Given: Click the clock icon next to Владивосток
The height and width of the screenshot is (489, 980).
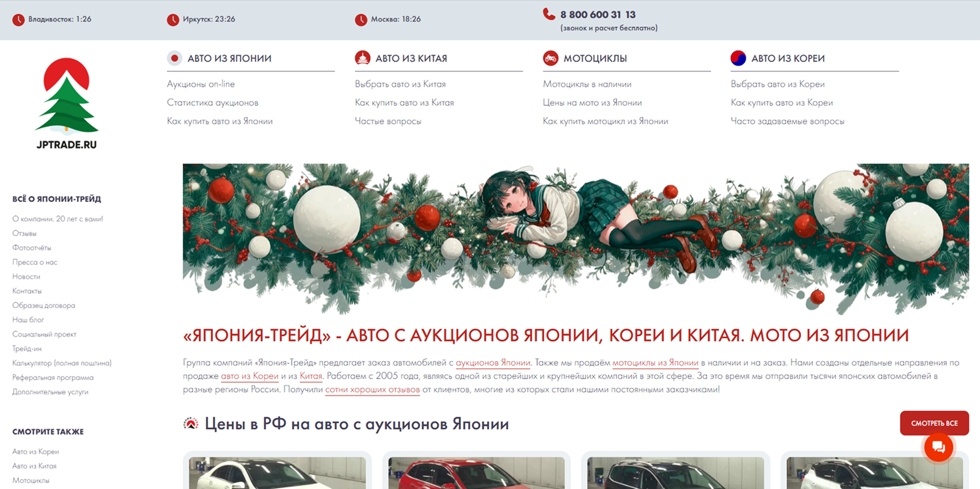Looking at the screenshot, I should [x=19, y=20].
